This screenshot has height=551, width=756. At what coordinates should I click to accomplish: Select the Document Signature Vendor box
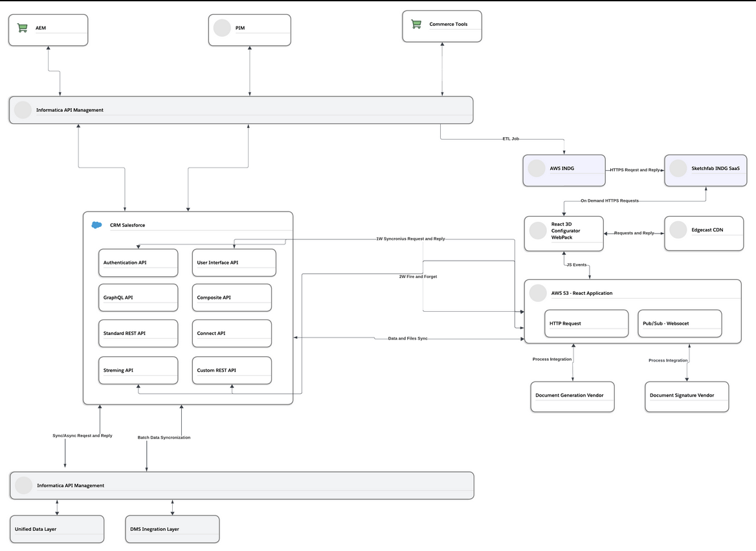[x=687, y=397]
